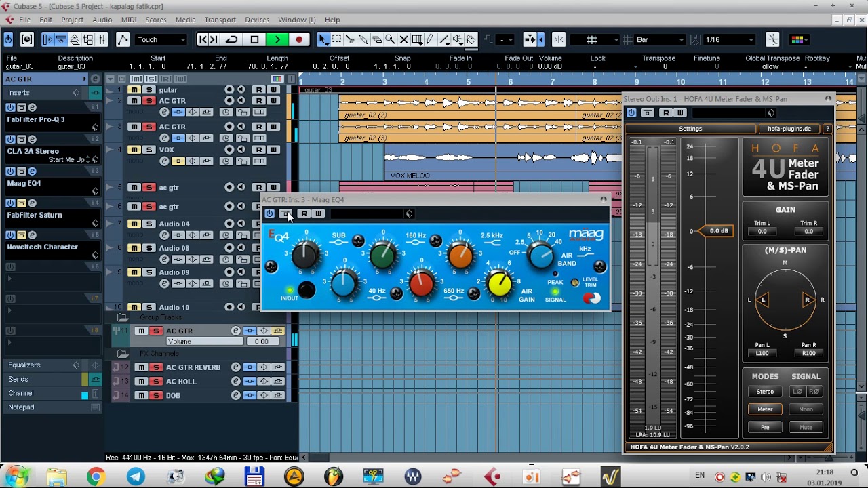This screenshot has width=868, height=488.
Task: Click the Stop transport button
Action: coord(254,39)
